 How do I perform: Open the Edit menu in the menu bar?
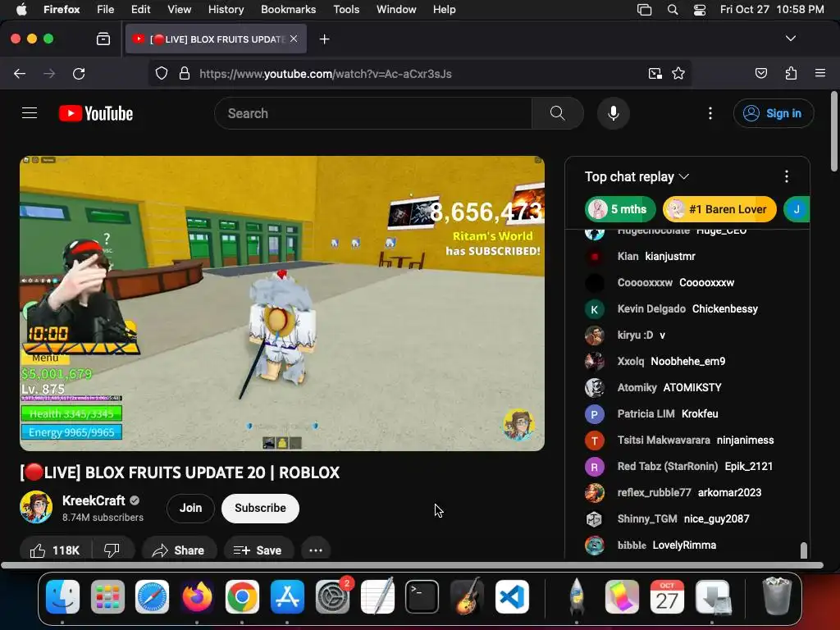coord(140,10)
